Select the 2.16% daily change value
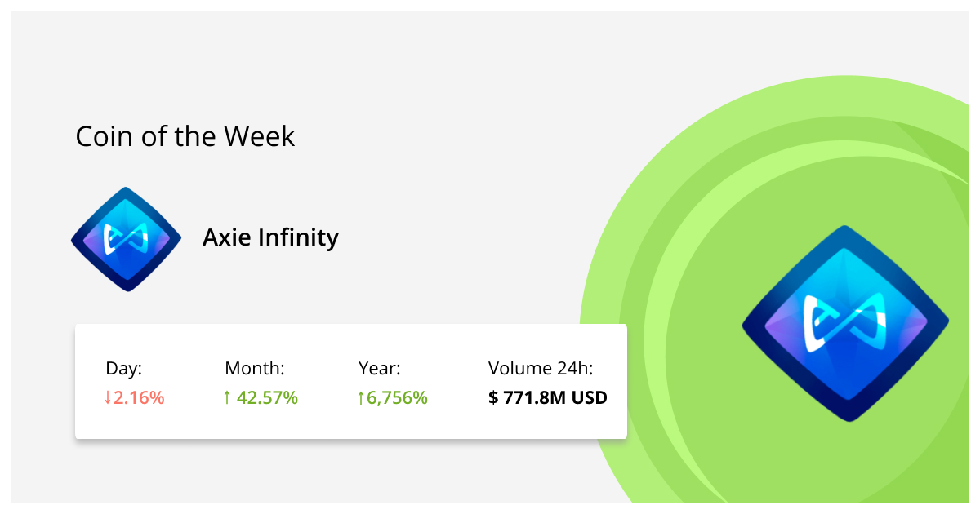Image resolution: width=980 pixels, height=514 pixels. (x=140, y=398)
